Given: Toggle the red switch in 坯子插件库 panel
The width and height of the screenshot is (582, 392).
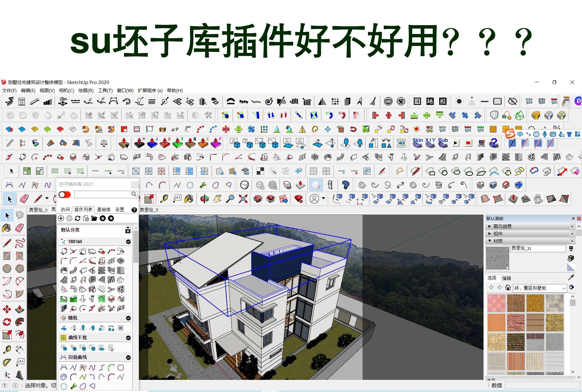Looking at the screenshot, I should point(64,195).
